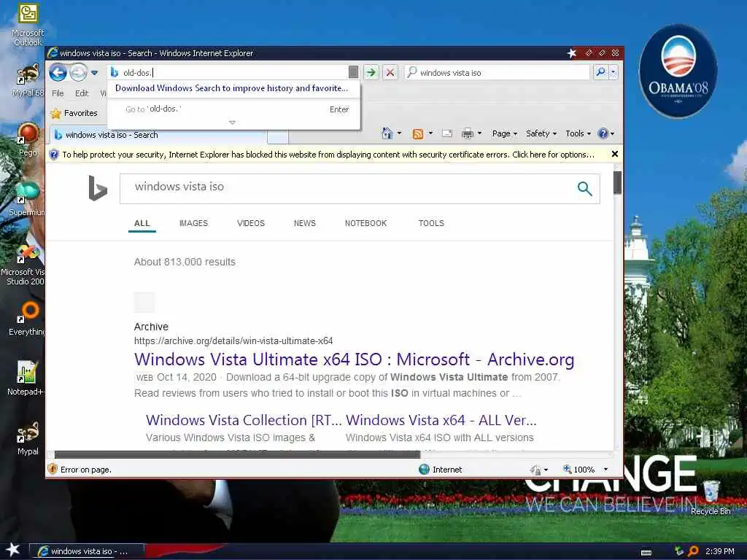Click the Bing logo on the page
This screenshot has width=747, height=560.
pos(98,188)
